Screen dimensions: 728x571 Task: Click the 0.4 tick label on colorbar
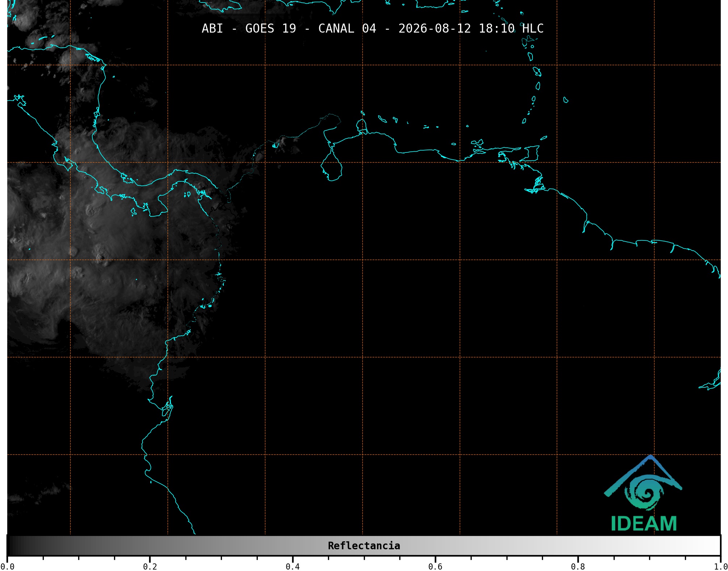coord(293,567)
